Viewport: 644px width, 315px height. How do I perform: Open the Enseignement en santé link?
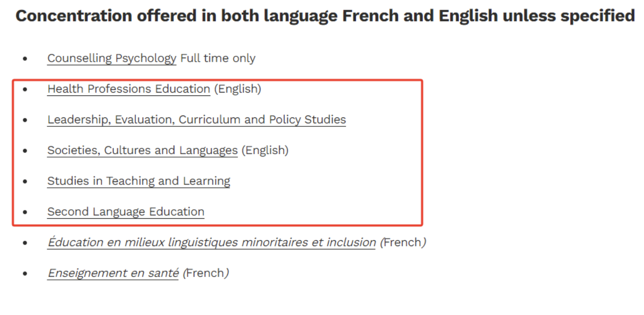pos(113,273)
